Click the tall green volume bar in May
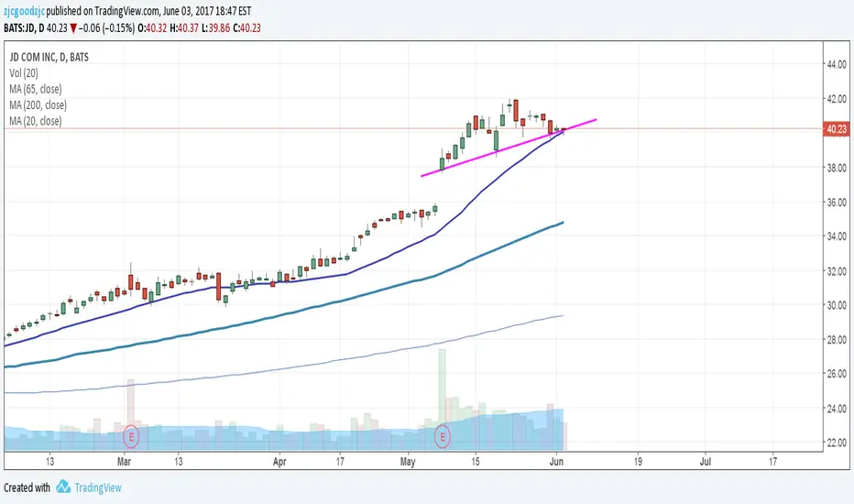Screen dimensions: 854x504 pyautogui.click(x=442, y=400)
